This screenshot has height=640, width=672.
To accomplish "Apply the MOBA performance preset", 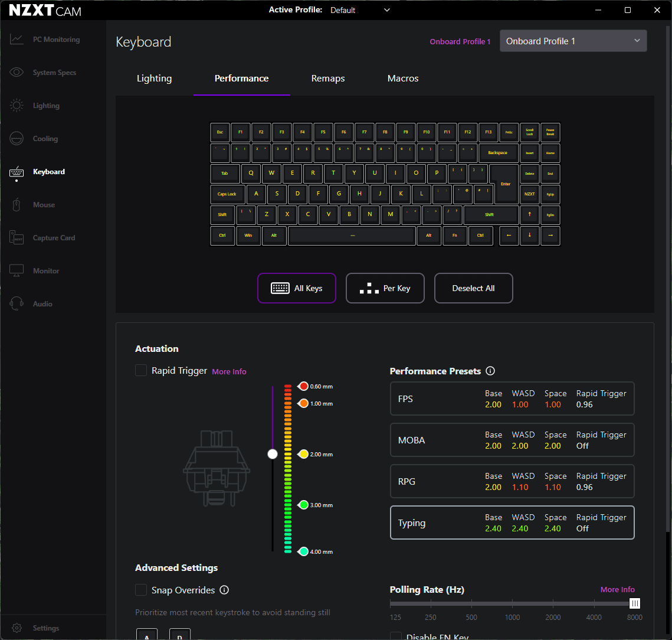I will [x=512, y=440].
